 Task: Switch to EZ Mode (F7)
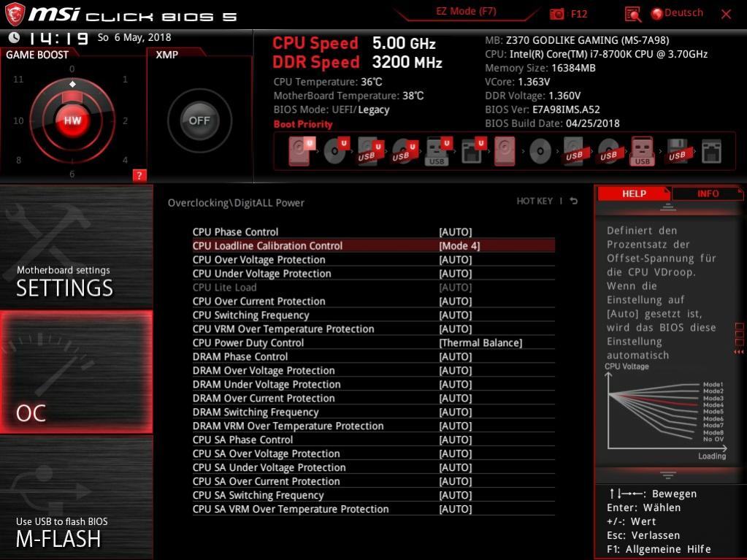tap(466, 11)
